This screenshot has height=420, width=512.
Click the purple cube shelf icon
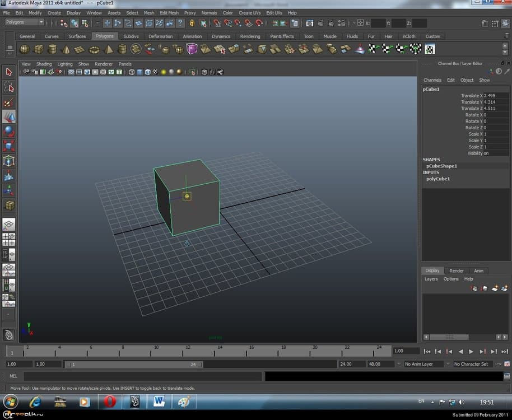click(x=192, y=49)
